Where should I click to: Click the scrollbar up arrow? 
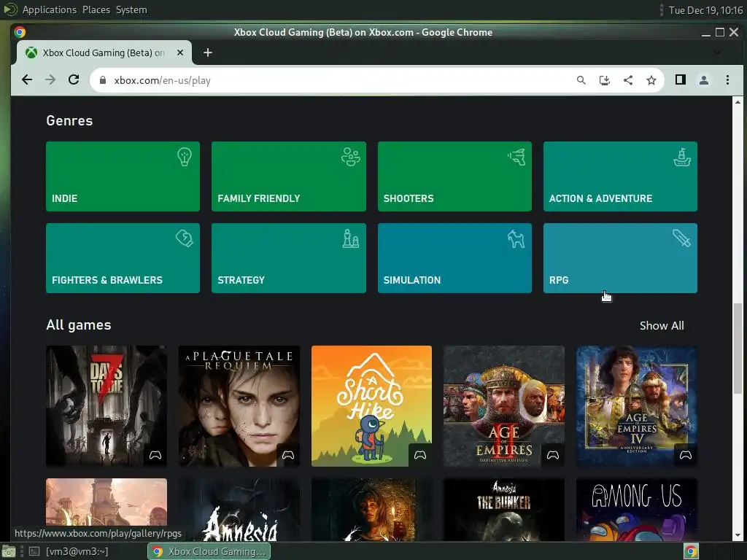738,101
